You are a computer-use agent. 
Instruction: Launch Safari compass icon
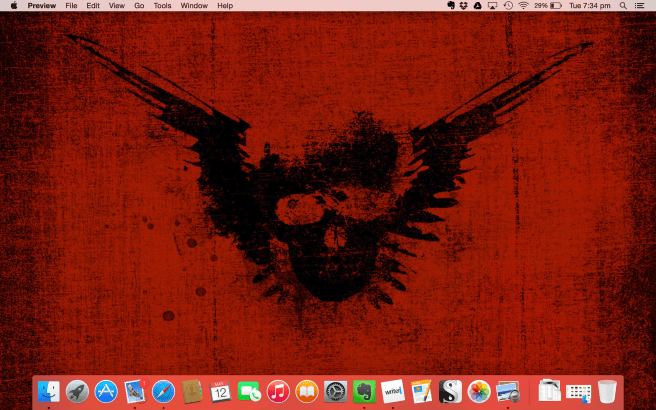(163, 392)
